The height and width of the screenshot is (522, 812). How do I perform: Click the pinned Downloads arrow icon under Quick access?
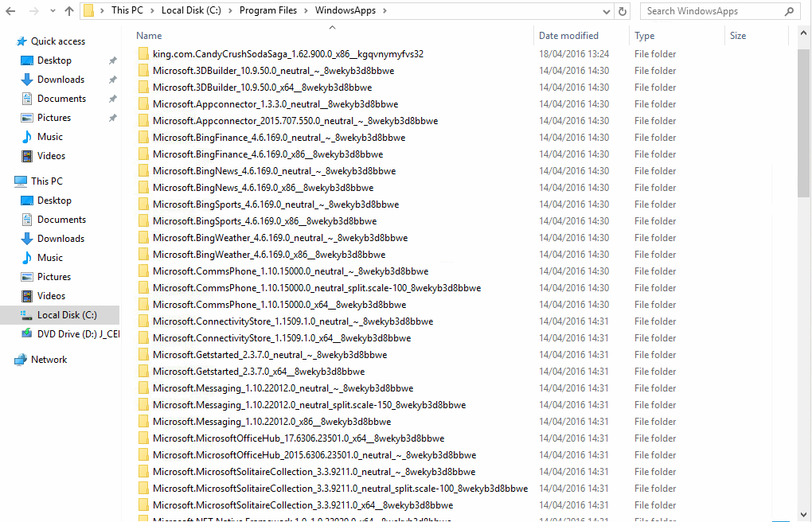[x=27, y=80]
